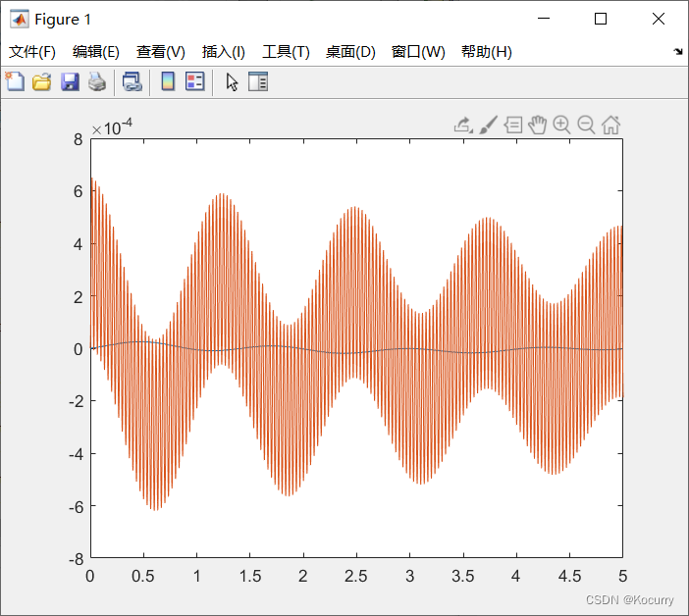The height and width of the screenshot is (616, 689).
Task: Maximize the Figure 1 window
Action: click(x=601, y=19)
